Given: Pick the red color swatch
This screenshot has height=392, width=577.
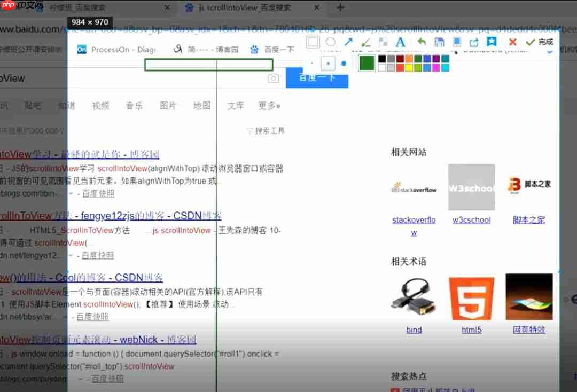Looking at the screenshot, I should 399,66.
